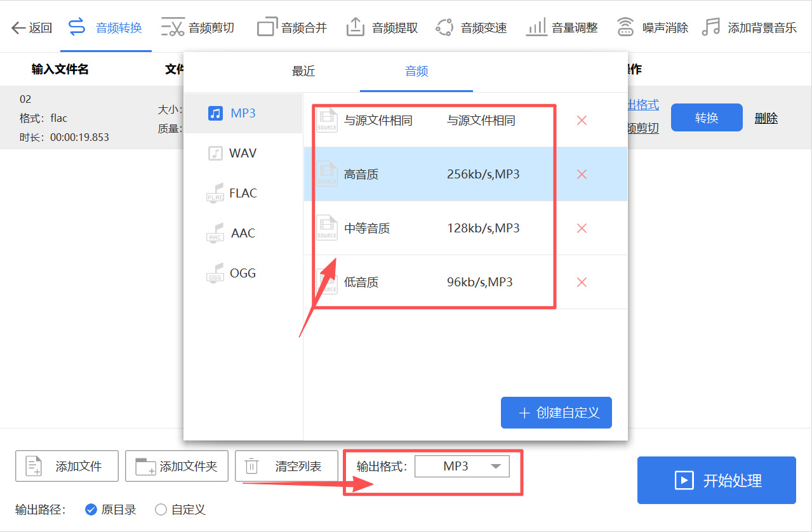
Task: Click the 清空列表 clear list option
Action: coord(286,466)
